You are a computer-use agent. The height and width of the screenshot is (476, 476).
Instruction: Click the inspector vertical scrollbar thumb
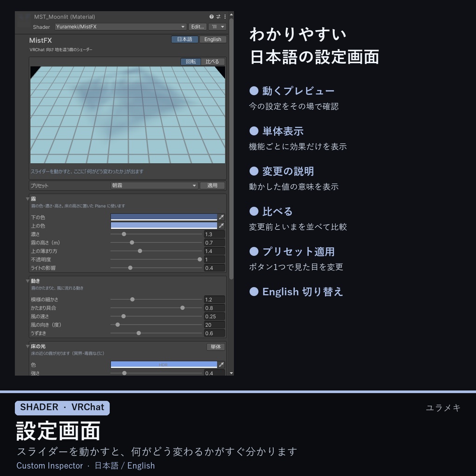pyautogui.click(x=231, y=149)
